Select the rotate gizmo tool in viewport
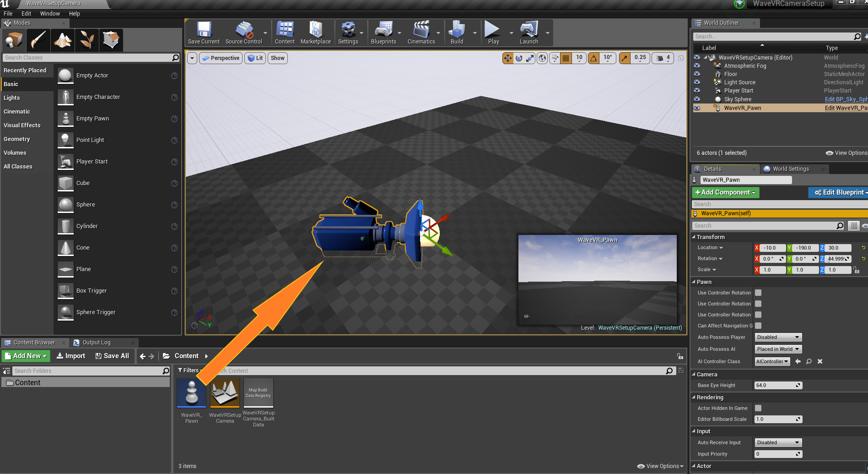This screenshot has width=868, height=474. (519, 58)
